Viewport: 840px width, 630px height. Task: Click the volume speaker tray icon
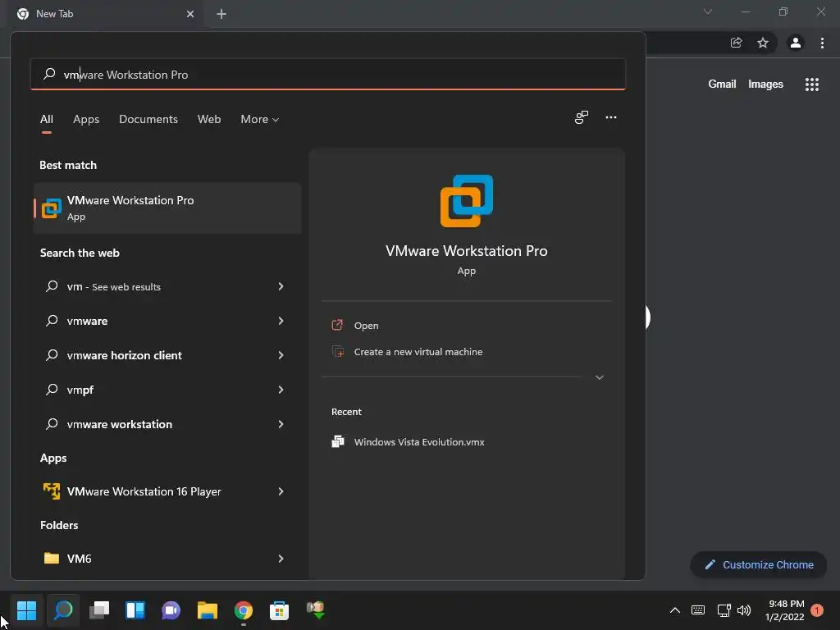click(x=744, y=610)
